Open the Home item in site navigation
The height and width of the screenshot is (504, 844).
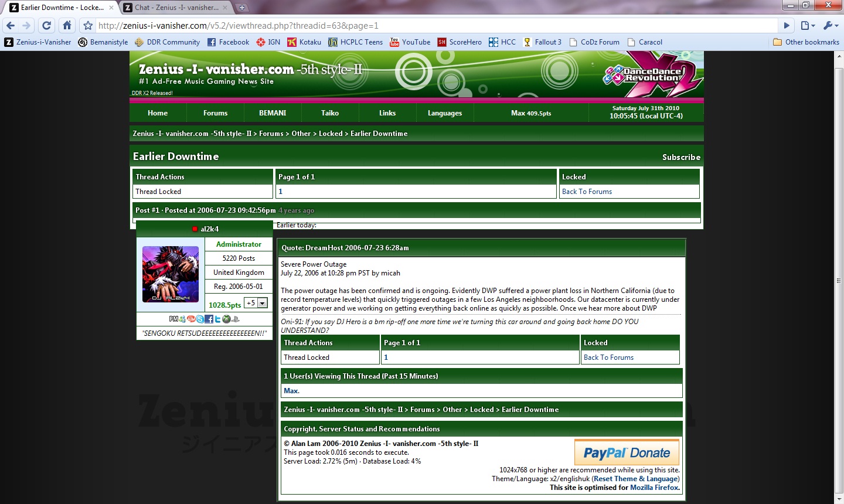pyautogui.click(x=158, y=113)
